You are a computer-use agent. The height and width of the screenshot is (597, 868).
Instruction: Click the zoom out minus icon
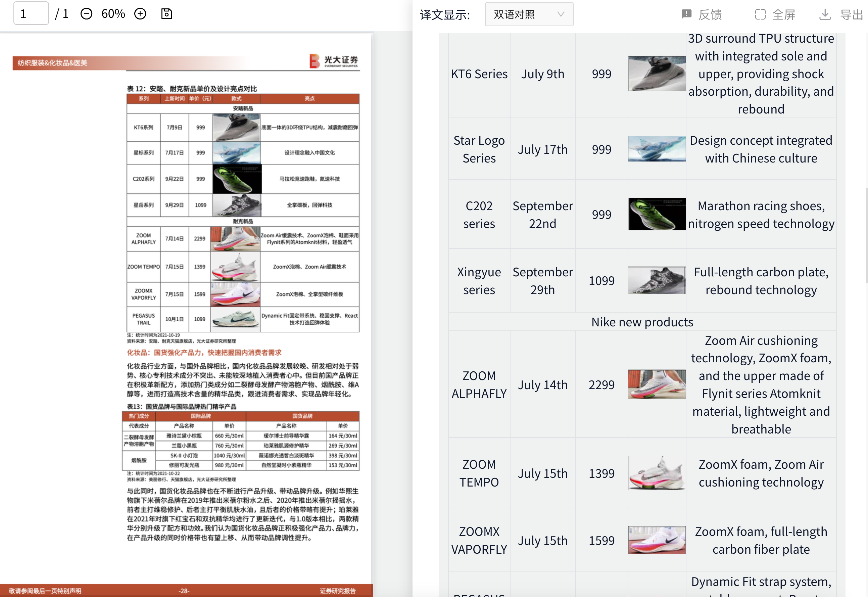[86, 14]
